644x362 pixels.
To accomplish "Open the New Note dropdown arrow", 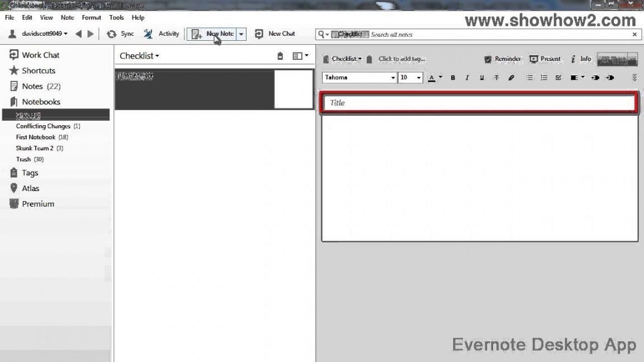I will tap(241, 34).
